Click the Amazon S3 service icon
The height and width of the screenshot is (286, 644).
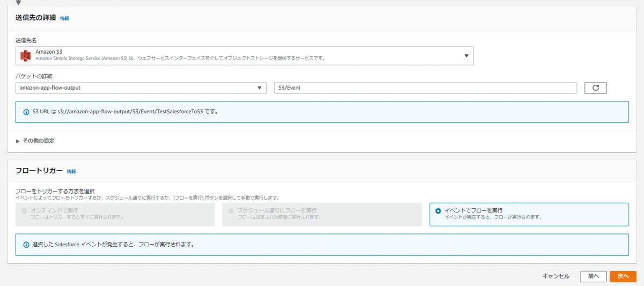coord(25,55)
